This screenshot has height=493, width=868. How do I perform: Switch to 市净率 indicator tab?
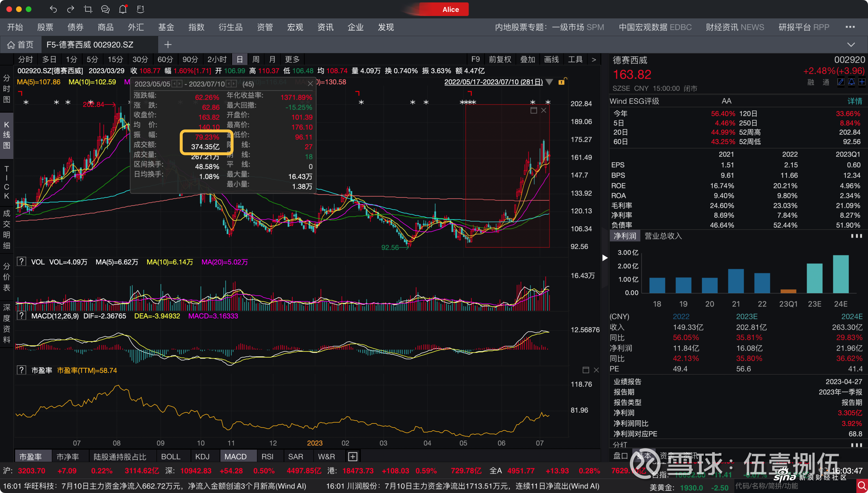(x=68, y=457)
